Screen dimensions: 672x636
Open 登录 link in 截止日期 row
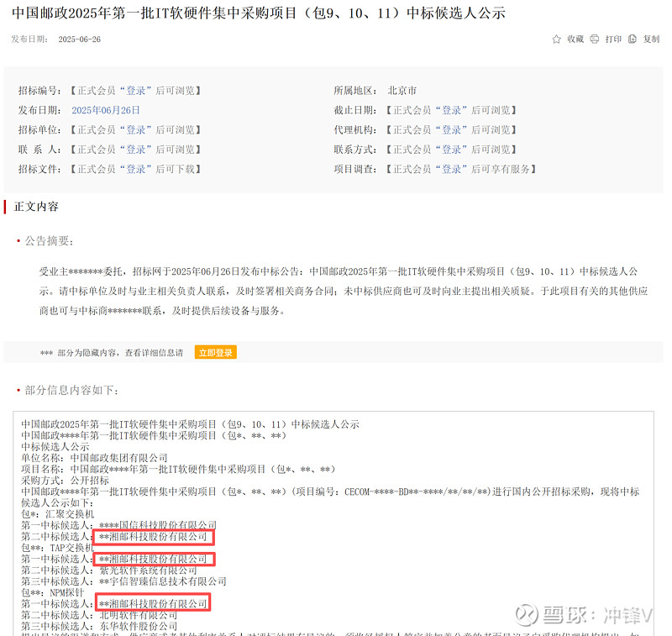[x=451, y=110]
